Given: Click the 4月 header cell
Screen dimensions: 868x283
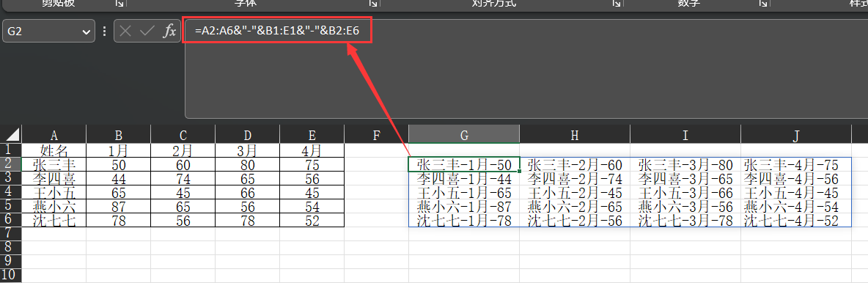Looking at the screenshot, I should (x=312, y=150).
